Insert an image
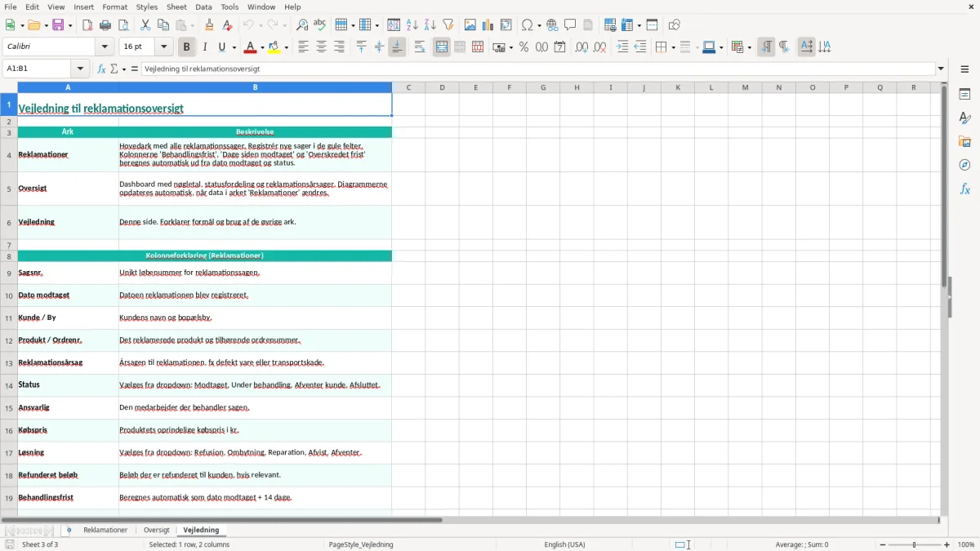 coord(470,25)
